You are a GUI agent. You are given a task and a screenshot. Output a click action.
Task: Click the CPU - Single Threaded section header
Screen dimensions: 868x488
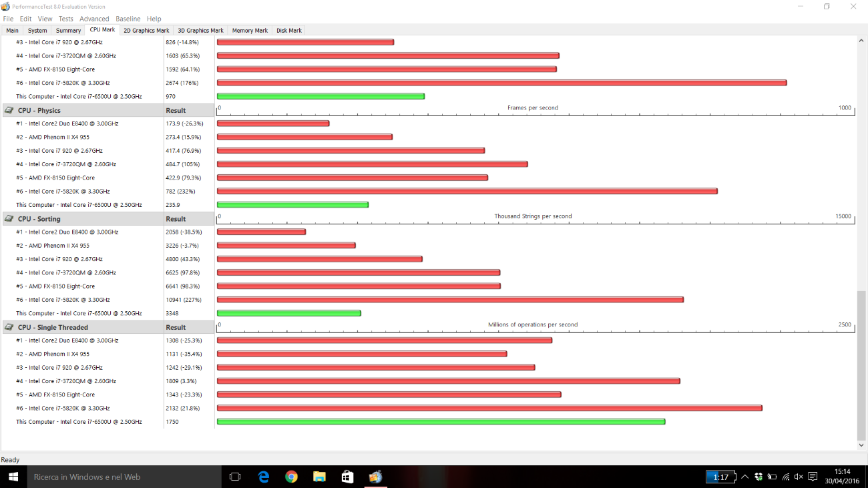(83, 327)
